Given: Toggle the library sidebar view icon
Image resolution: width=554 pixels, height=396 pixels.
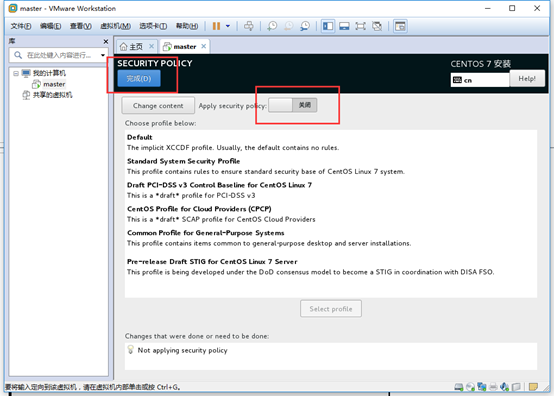Looking at the screenshot, I should tap(328, 26).
